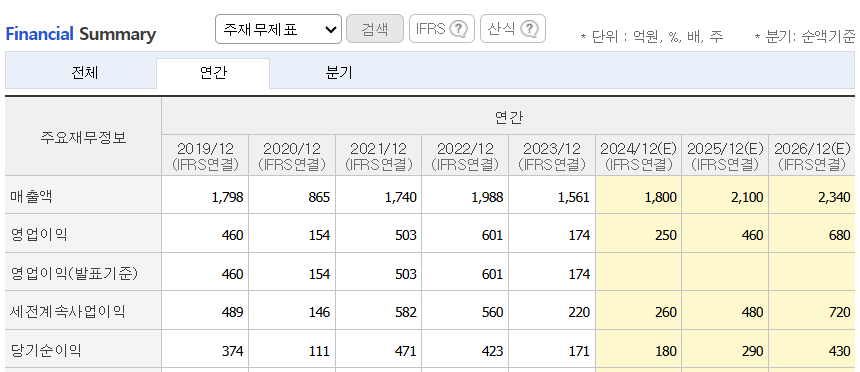Click the 당기순이익 row label
This screenshot has width=860, height=372.
coord(46,350)
